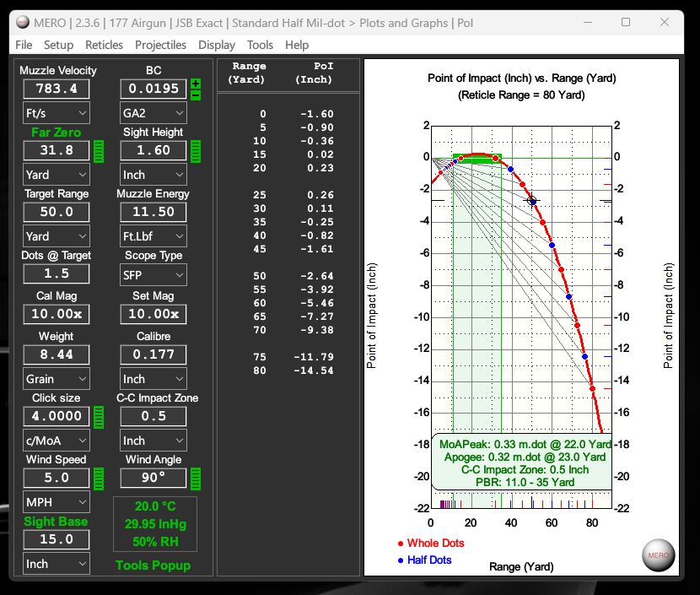Click the -14.54 PoI value at range 80
This screenshot has width=700, height=595.
314,371
